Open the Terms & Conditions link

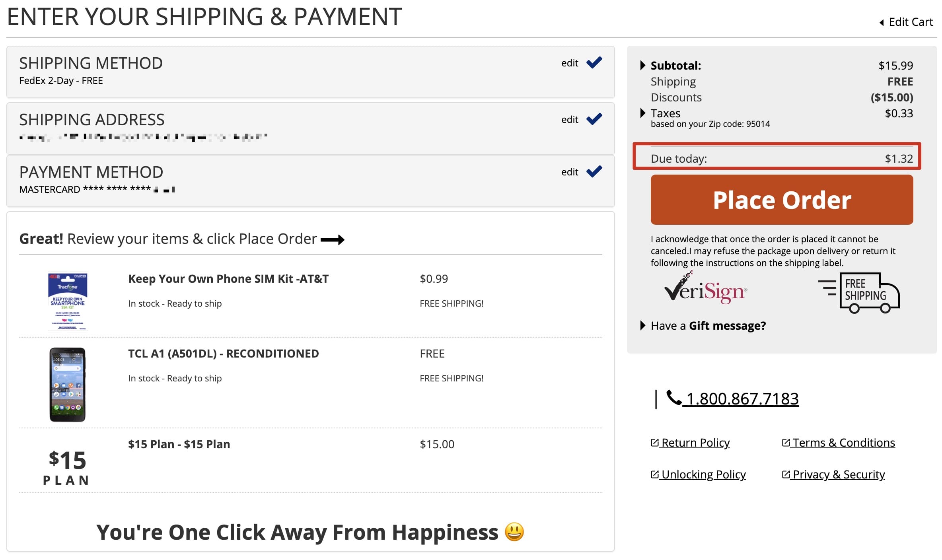pos(843,443)
